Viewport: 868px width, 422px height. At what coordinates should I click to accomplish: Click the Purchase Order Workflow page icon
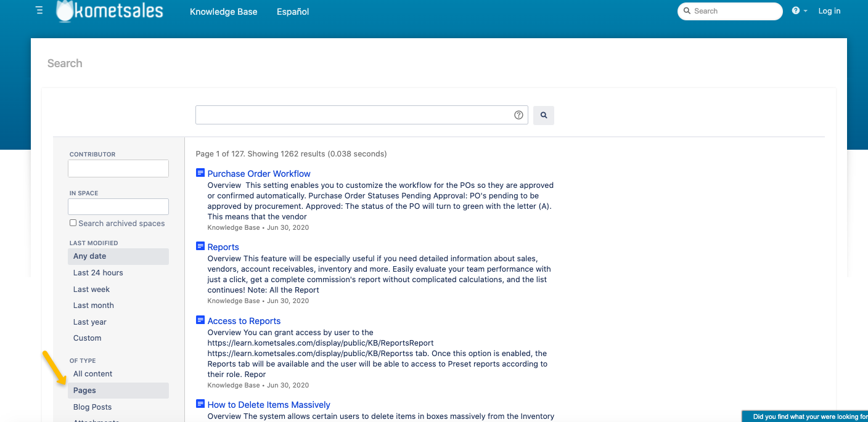pyautogui.click(x=200, y=173)
